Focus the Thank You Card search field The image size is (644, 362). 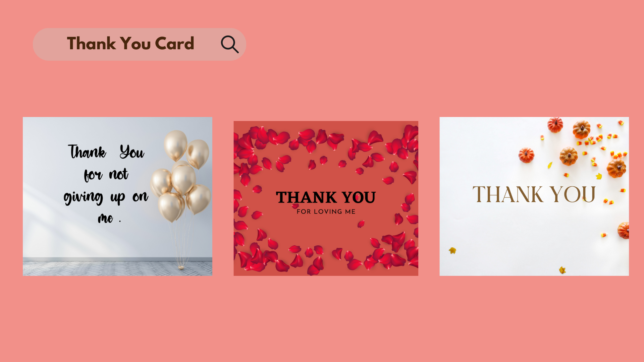[x=140, y=44]
